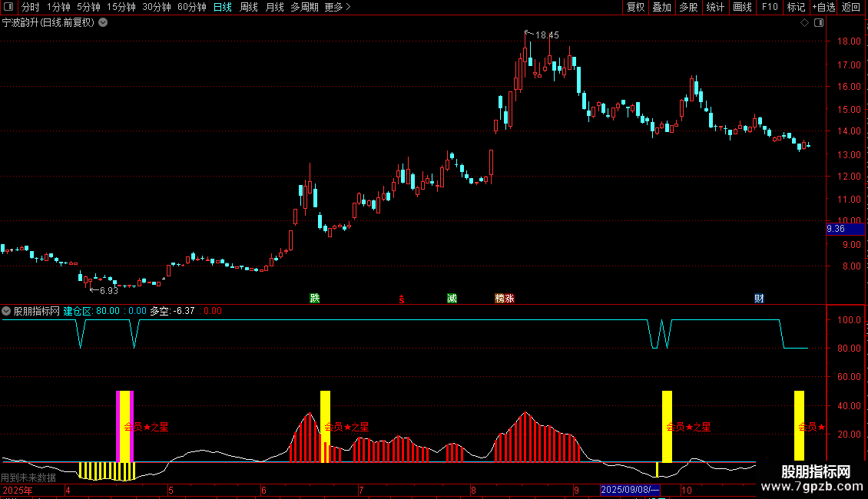Screen dimensions: 868x499
Task: Open the 多周期 multi-period view
Action: coord(304,7)
